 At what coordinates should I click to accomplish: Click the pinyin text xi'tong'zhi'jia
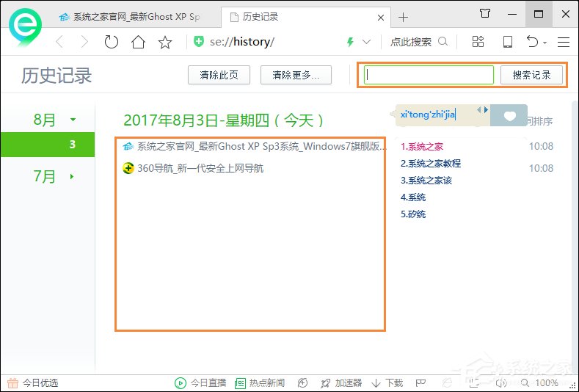427,115
